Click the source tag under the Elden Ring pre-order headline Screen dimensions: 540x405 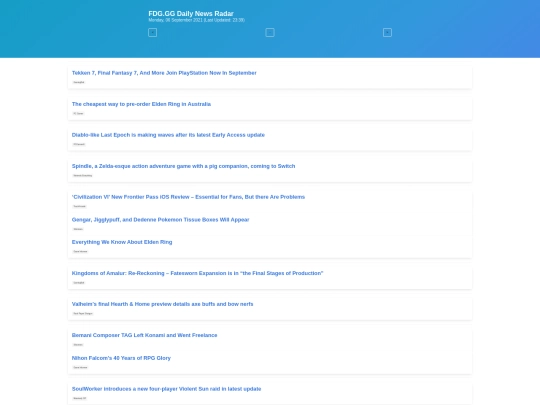(78, 113)
